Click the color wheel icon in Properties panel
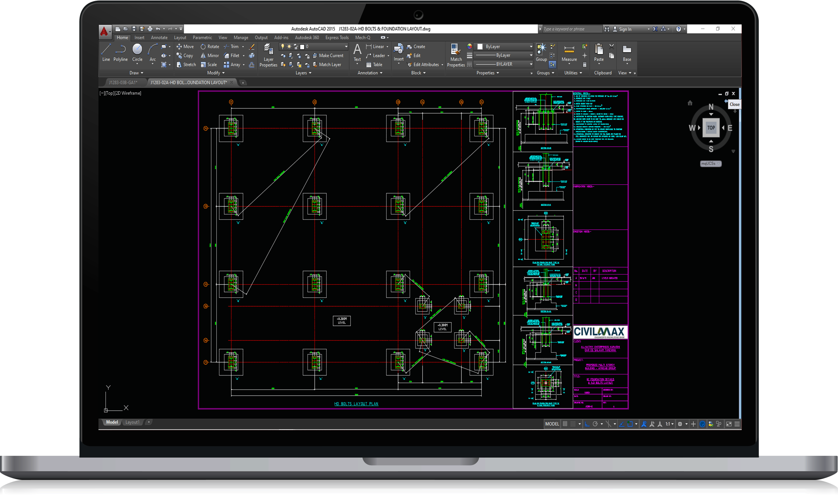This screenshot has width=838, height=504. click(x=470, y=46)
